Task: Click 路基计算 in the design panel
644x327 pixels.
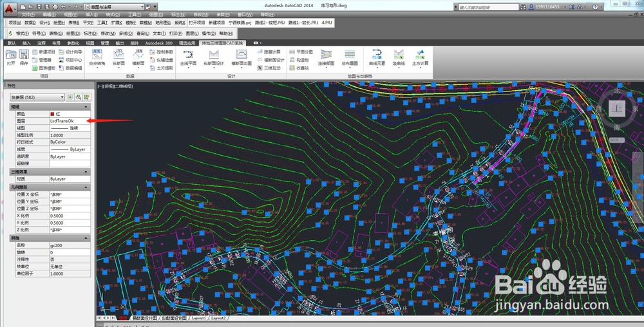Action: pyautogui.click(x=269, y=52)
